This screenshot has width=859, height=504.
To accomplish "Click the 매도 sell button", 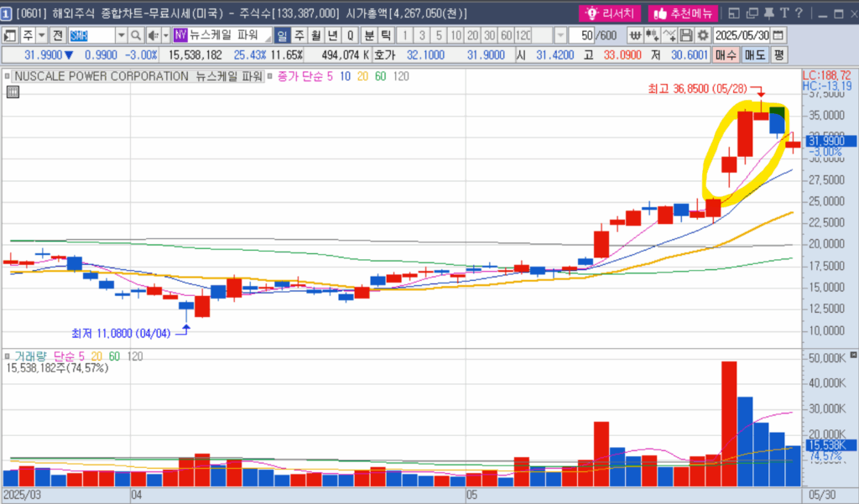I will pos(754,55).
